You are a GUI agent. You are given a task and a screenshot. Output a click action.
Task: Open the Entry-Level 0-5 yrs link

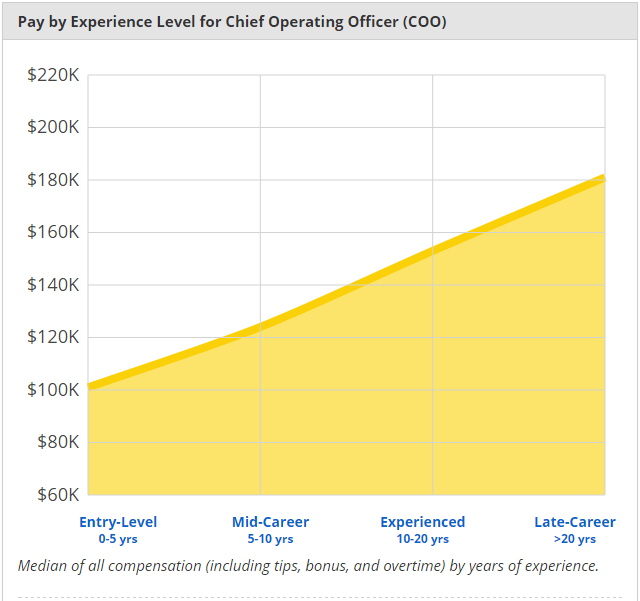(x=118, y=530)
